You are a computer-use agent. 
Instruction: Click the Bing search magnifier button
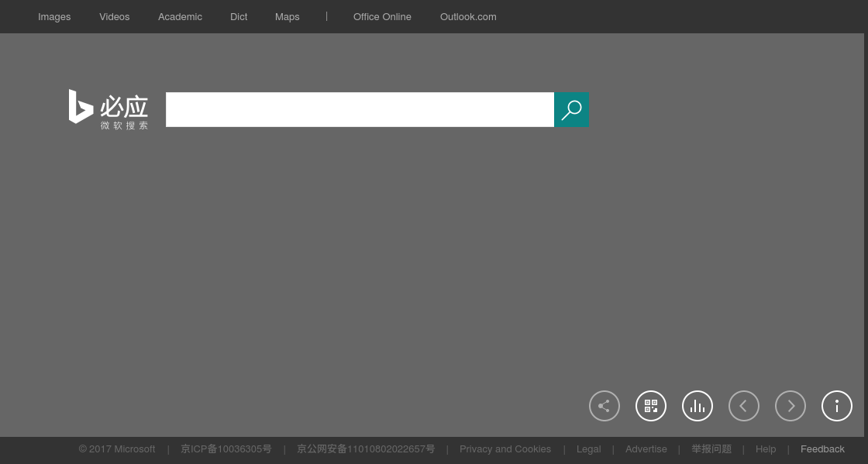[572, 109]
